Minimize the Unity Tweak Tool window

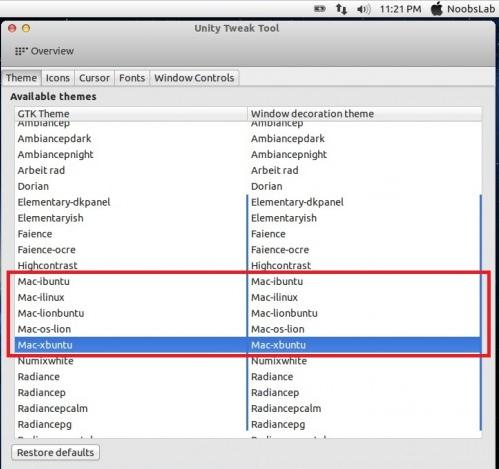[x=26, y=28]
